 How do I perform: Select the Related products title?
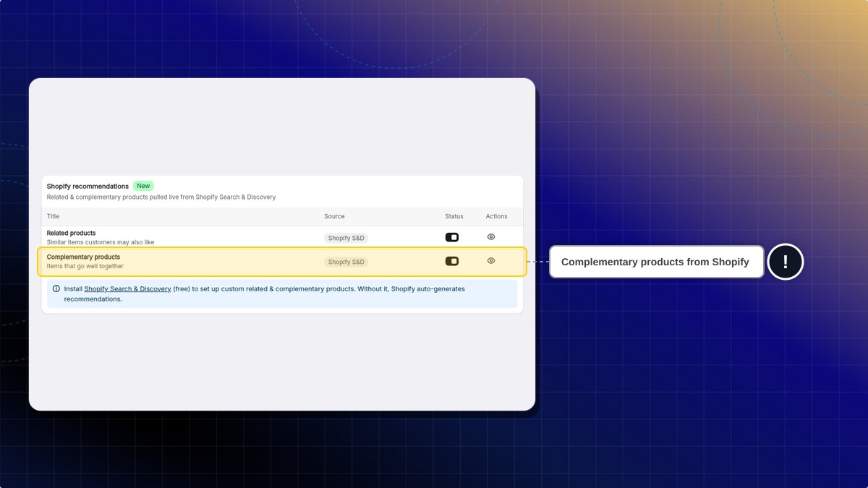71,233
